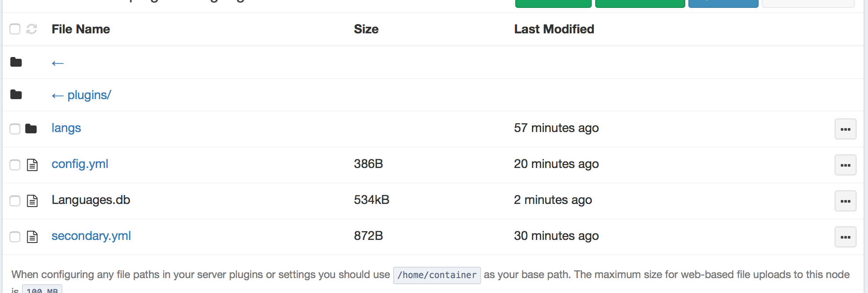Click the file icon beside Languages.db

pyautogui.click(x=33, y=201)
